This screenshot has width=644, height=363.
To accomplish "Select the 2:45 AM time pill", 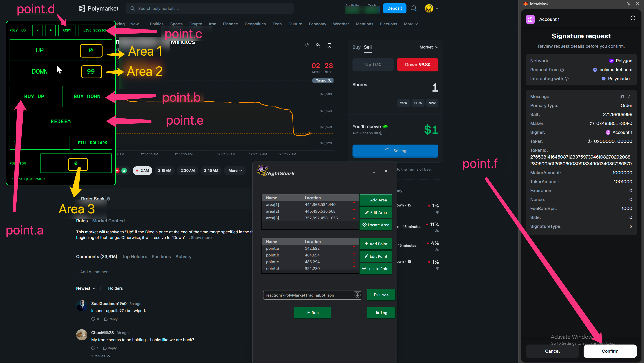I will [211, 171].
